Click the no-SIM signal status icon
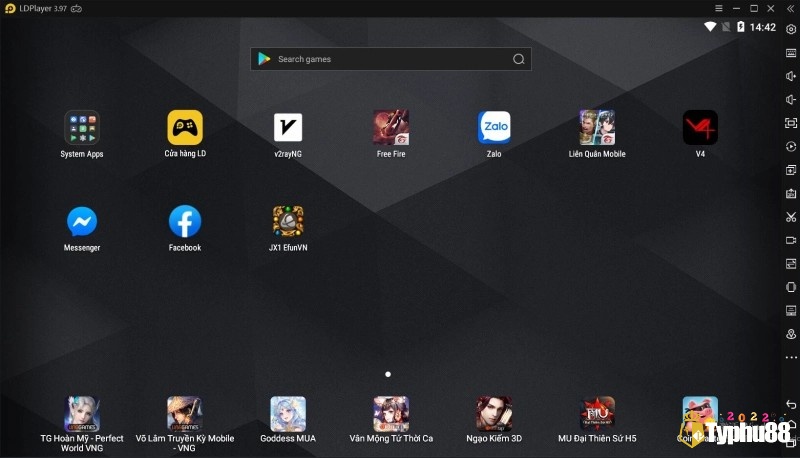800x458 pixels. (x=726, y=27)
